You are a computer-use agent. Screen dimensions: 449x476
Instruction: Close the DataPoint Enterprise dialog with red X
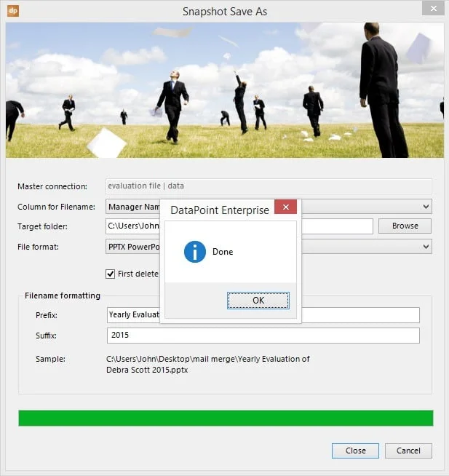285,209
